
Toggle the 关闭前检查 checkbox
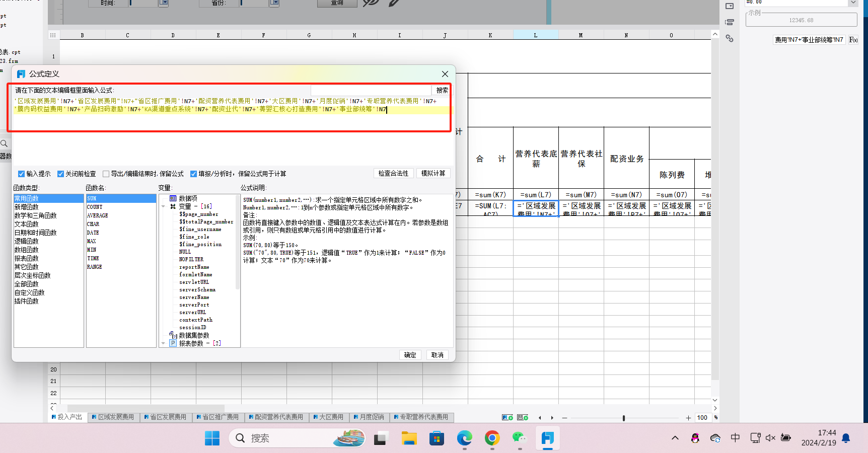click(x=60, y=174)
